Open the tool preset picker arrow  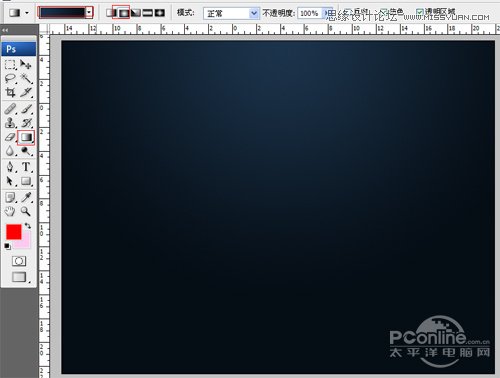click(x=27, y=13)
